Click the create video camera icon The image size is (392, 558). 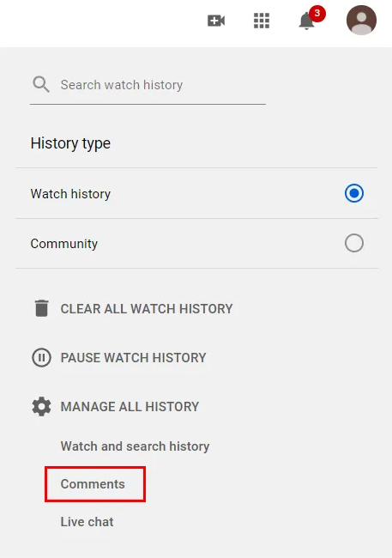click(x=216, y=21)
